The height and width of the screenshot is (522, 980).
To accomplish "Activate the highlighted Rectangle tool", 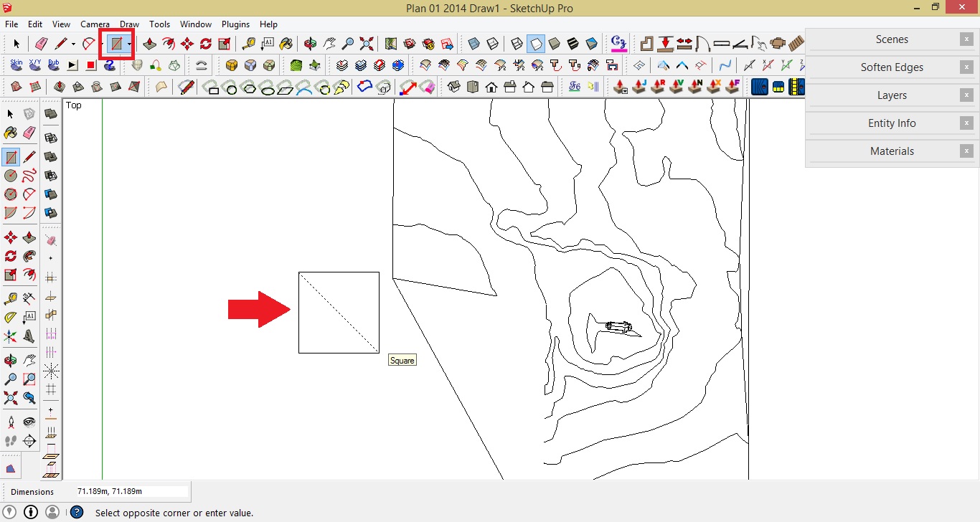I will coord(116,44).
